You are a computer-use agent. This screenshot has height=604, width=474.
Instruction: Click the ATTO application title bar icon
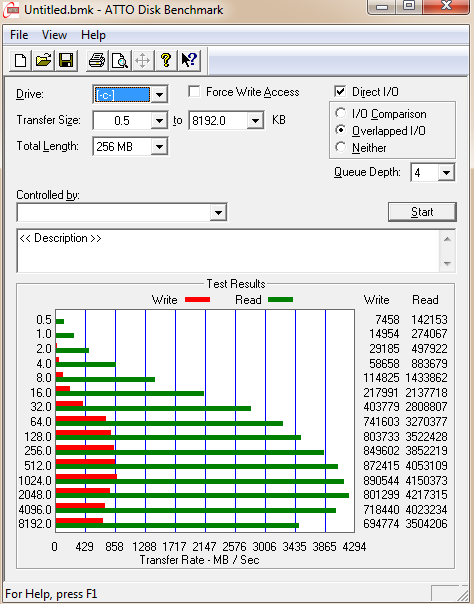[x=10, y=9]
